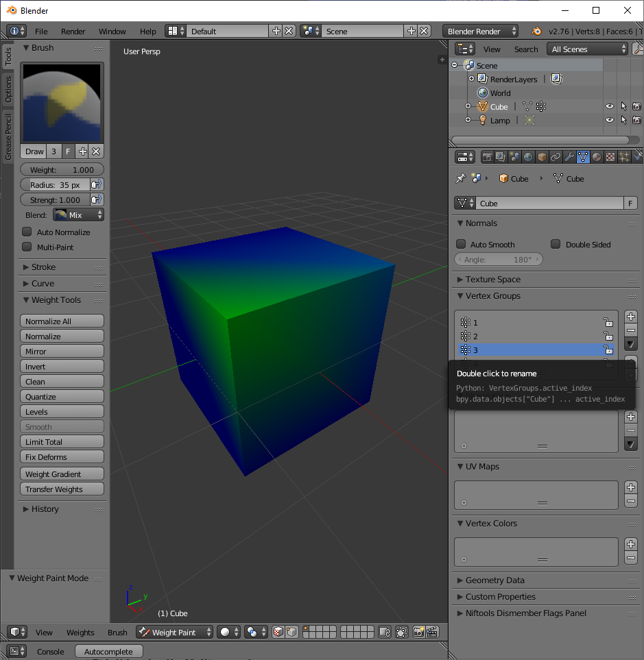
Task: Open the Blender Render engine dropdown
Action: tap(481, 31)
